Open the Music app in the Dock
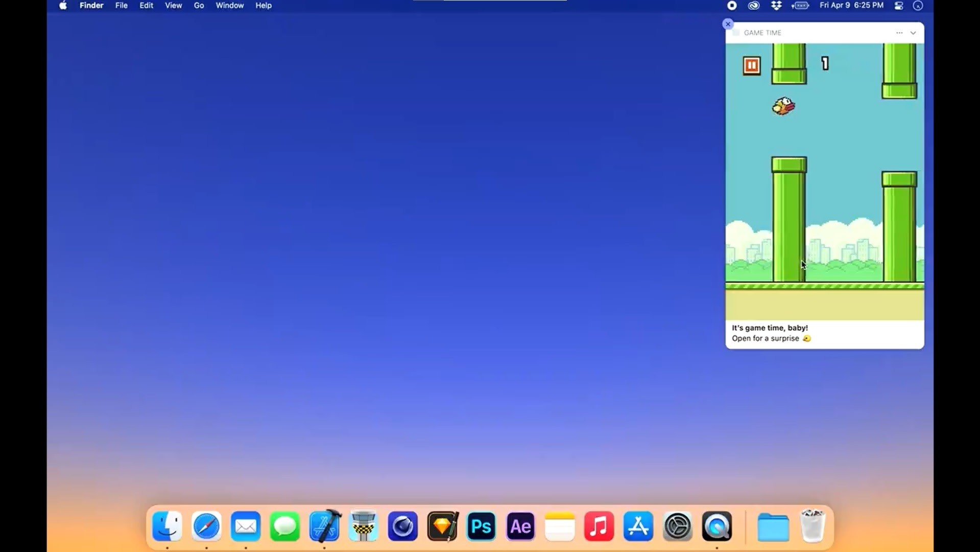 pos(599,526)
